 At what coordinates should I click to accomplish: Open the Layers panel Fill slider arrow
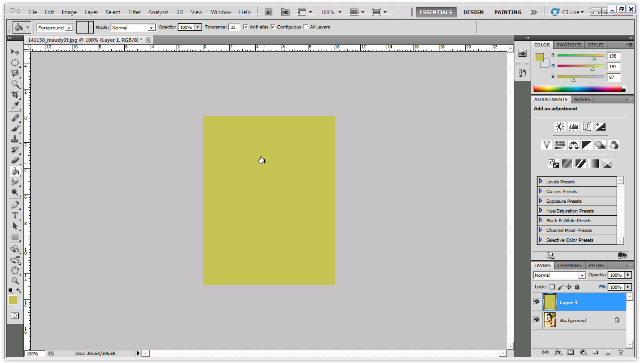628,287
